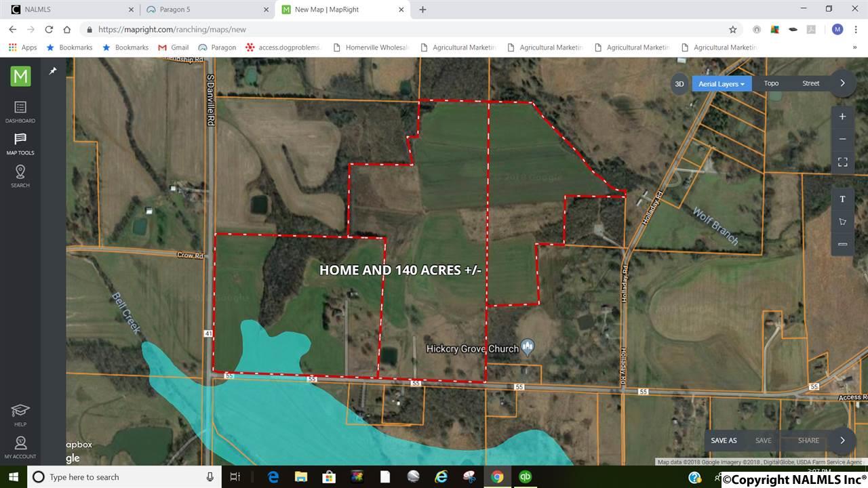The image size is (868, 488).
Task: Expand the Aerial Layers dropdown
Action: [722, 84]
